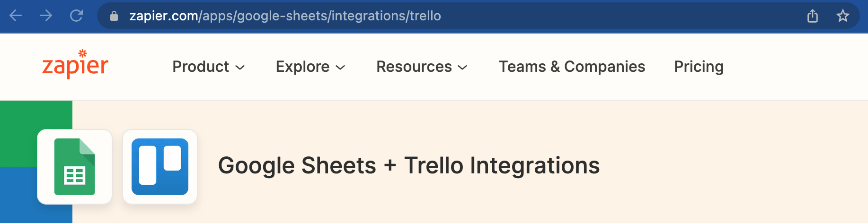
Task: Open the Resources menu label
Action: point(414,67)
